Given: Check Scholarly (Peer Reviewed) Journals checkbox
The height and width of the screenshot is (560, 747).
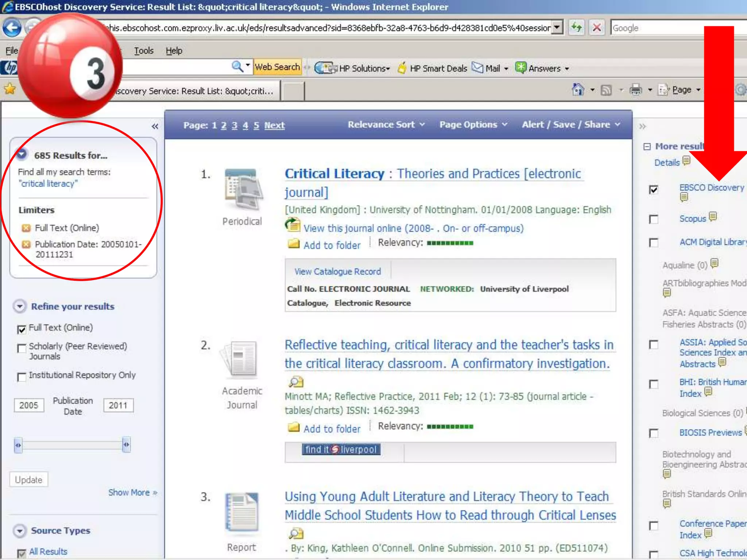Looking at the screenshot, I should pyautogui.click(x=22, y=348).
